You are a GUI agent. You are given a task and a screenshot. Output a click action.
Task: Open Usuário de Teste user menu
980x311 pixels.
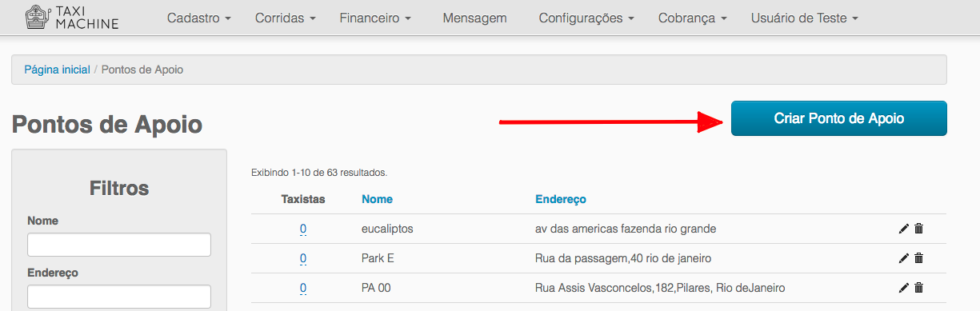[805, 18]
